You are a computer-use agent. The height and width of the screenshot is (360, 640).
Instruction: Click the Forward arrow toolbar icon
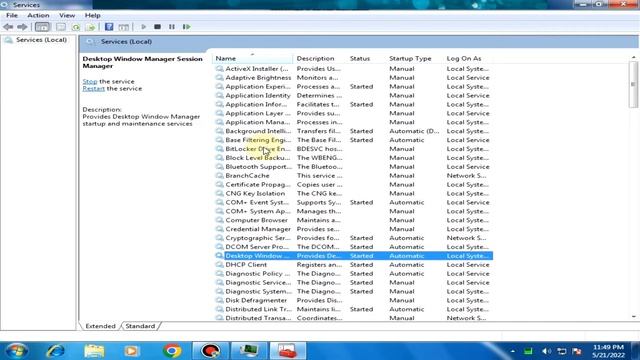click(22, 27)
